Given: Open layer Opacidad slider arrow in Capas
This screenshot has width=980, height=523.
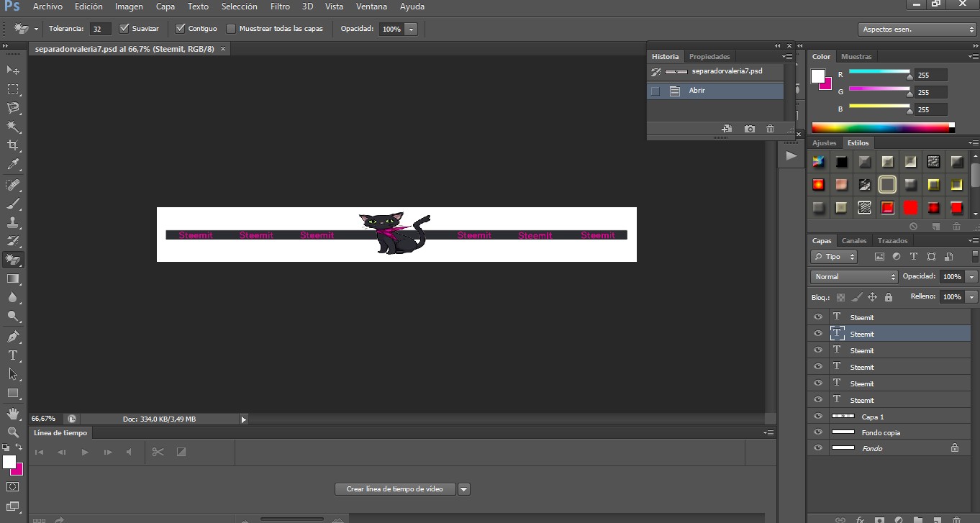Looking at the screenshot, I should click(972, 277).
